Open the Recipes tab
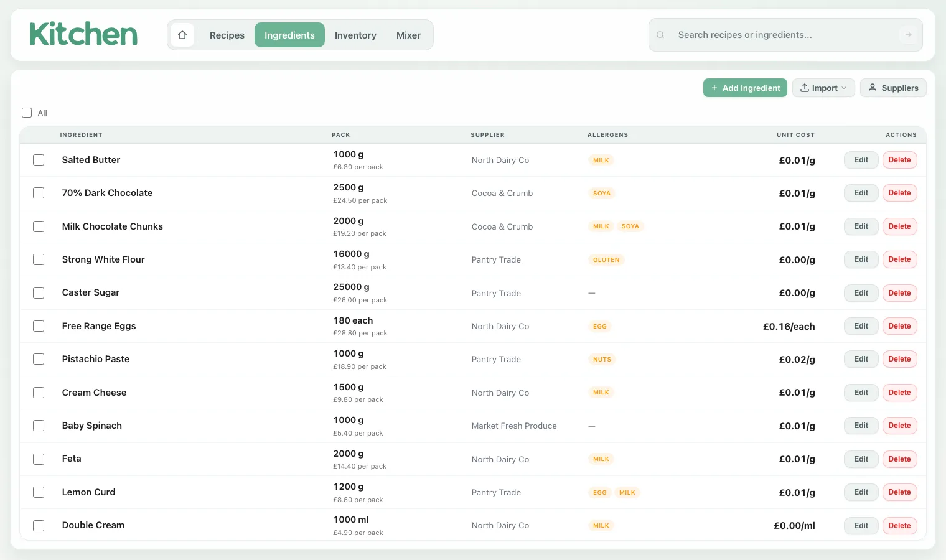Screen dimensions: 946x560 pos(227,35)
